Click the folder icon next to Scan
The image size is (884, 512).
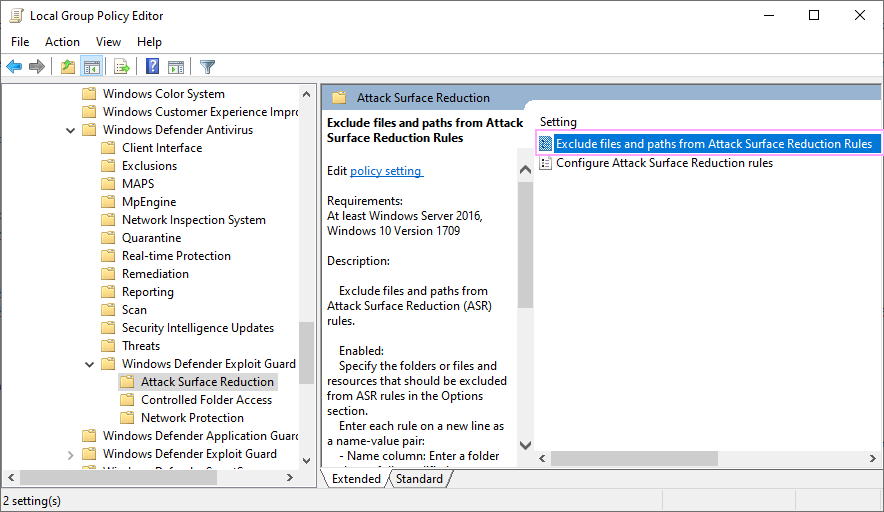[x=108, y=310]
